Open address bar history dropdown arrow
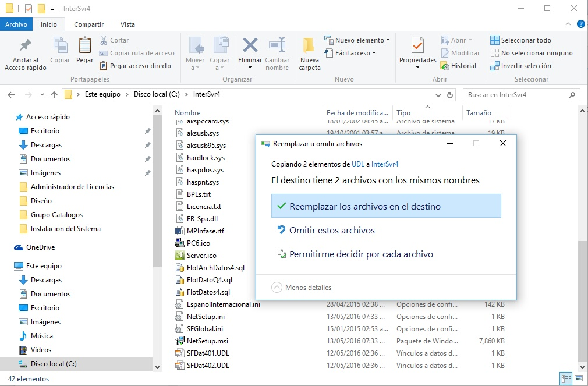This screenshot has width=588, height=386. [x=437, y=95]
